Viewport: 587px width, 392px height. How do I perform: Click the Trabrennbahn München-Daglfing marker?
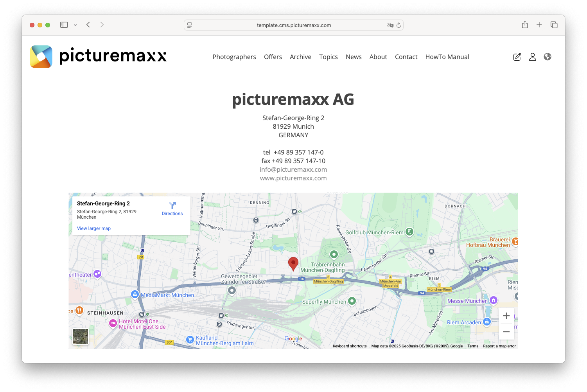[x=334, y=255]
